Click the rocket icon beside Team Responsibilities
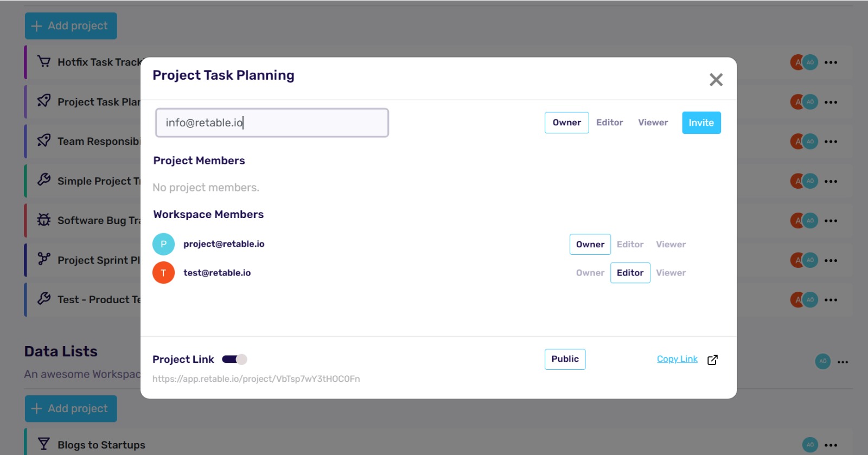Viewport: 868px width, 455px height. 44,141
